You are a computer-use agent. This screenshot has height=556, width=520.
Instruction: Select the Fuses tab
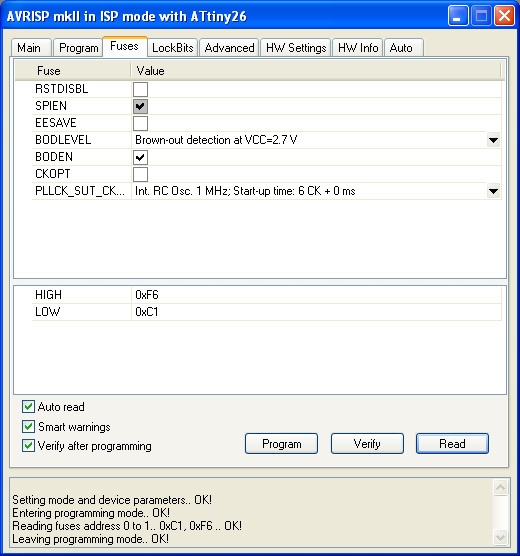[125, 46]
